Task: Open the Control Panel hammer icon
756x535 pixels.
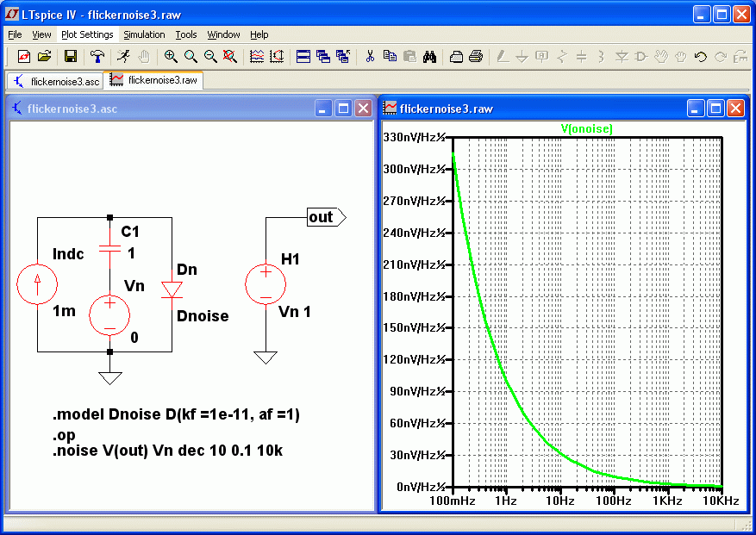Action: tap(97, 56)
